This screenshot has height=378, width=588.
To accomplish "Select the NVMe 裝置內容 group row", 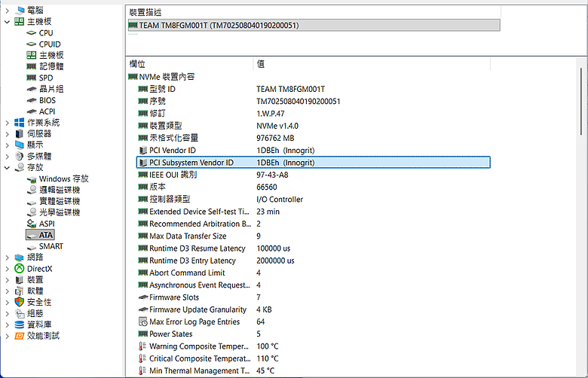I will click(x=309, y=77).
